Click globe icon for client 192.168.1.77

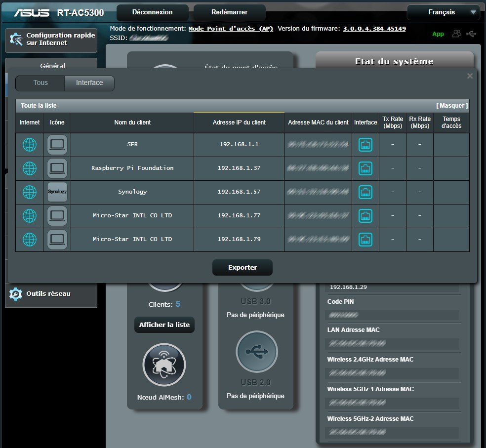(x=30, y=216)
